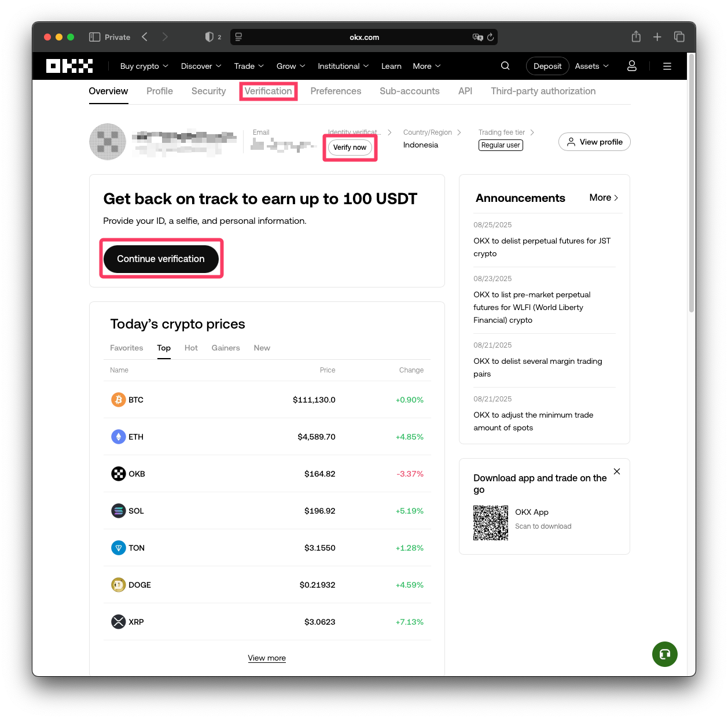The image size is (728, 719).
Task: Switch to the Security tab
Action: click(x=208, y=91)
